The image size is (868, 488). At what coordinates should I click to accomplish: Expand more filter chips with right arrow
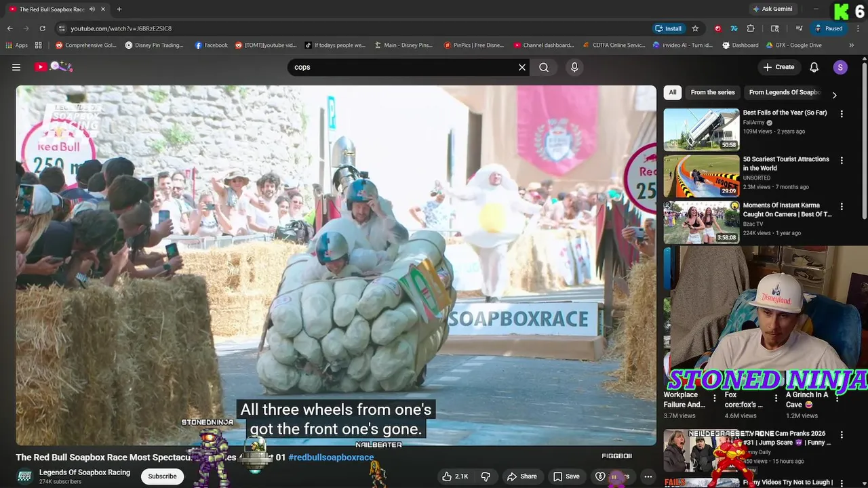click(835, 95)
